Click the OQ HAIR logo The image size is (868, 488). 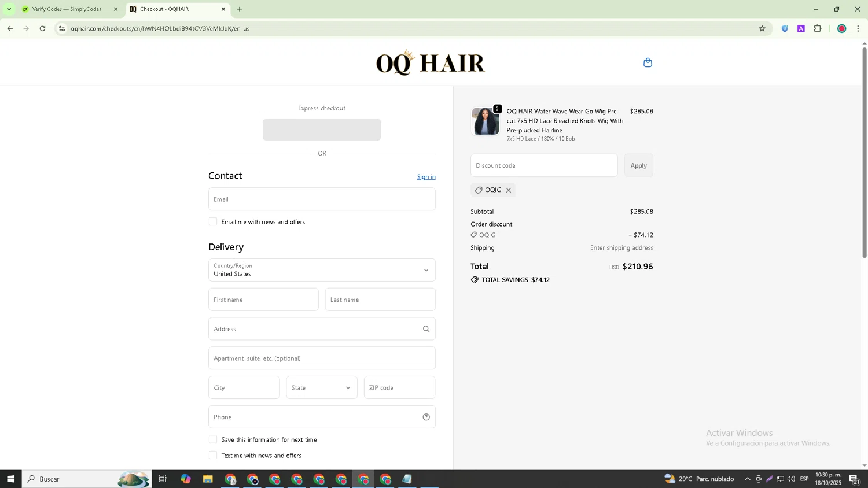[430, 62]
